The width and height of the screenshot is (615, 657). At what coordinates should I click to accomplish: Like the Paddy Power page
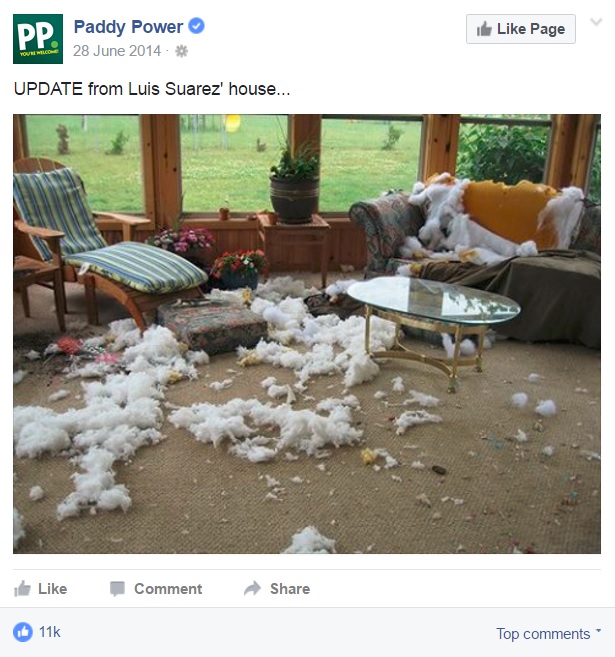coord(521,29)
